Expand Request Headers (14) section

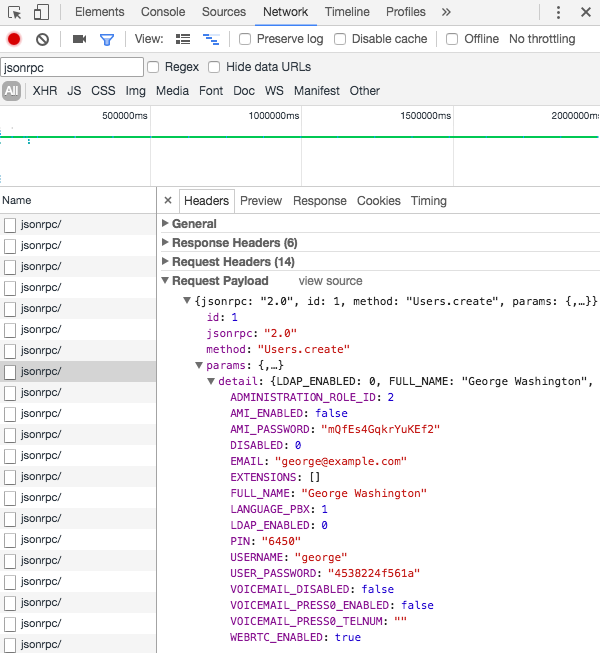165,261
